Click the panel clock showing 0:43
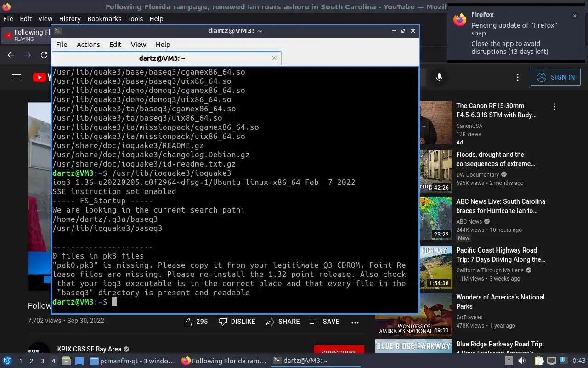The width and height of the screenshot is (588, 368). (x=579, y=361)
